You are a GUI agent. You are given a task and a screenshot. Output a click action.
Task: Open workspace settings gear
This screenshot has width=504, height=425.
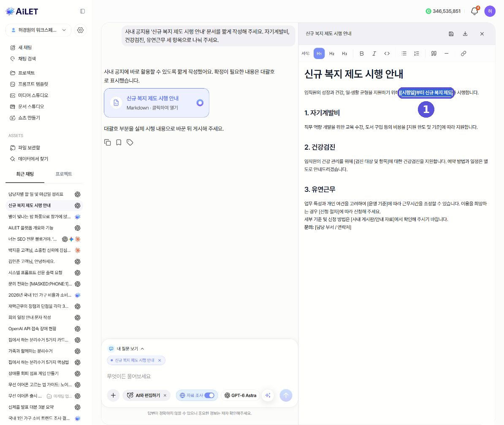(x=80, y=30)
